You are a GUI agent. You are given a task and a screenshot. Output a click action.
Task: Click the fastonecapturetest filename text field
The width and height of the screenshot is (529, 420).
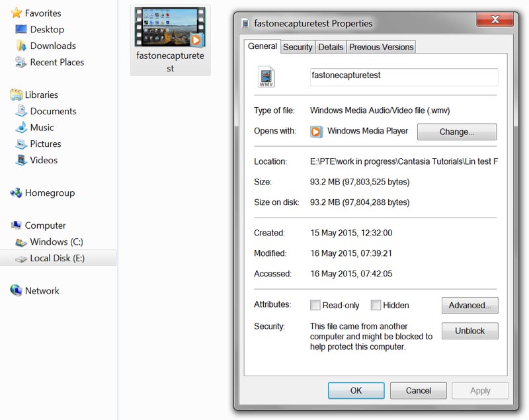[x=403, y=77]
